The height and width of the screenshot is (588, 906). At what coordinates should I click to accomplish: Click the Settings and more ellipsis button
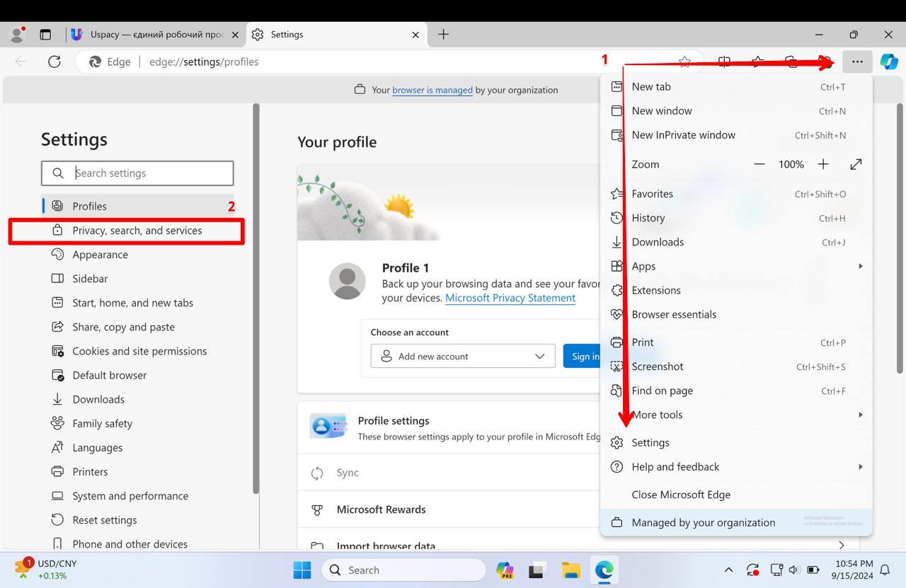click(857, 62)
